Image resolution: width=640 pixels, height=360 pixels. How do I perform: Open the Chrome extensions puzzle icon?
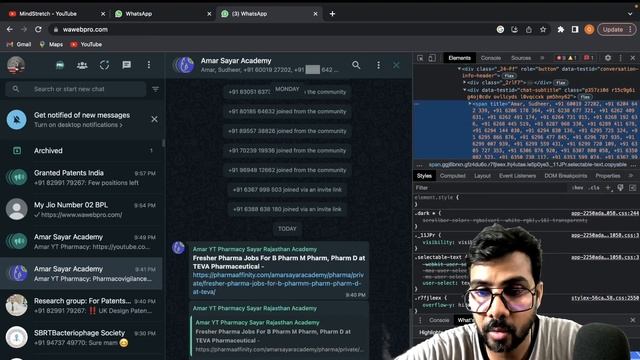(560, 29)
